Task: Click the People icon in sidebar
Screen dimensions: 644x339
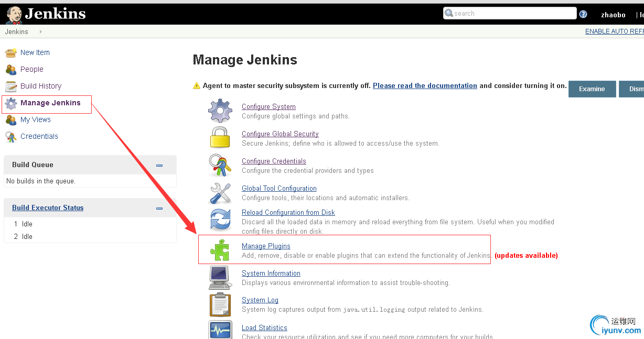Action: [11, 69]
